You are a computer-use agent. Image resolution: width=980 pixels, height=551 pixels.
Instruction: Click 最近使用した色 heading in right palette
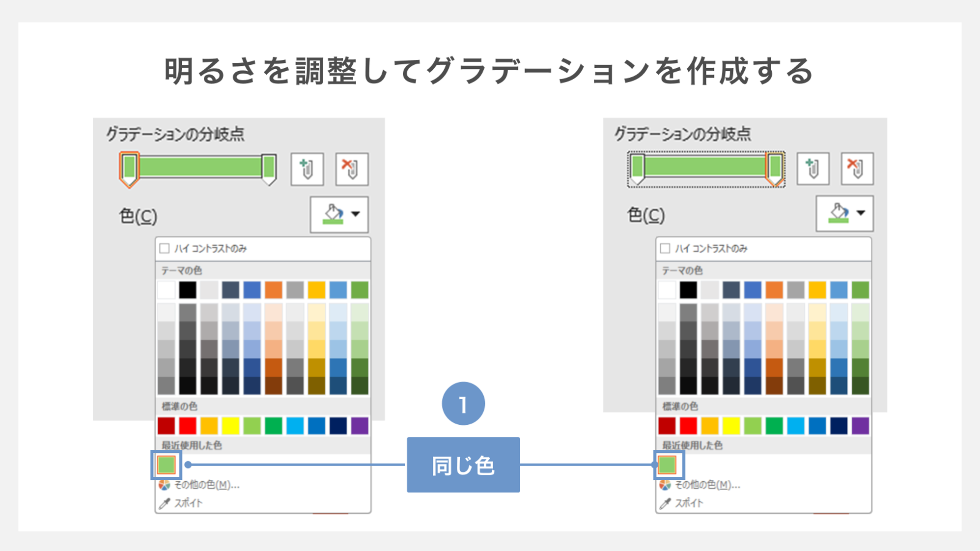click(x=692, y=445)
